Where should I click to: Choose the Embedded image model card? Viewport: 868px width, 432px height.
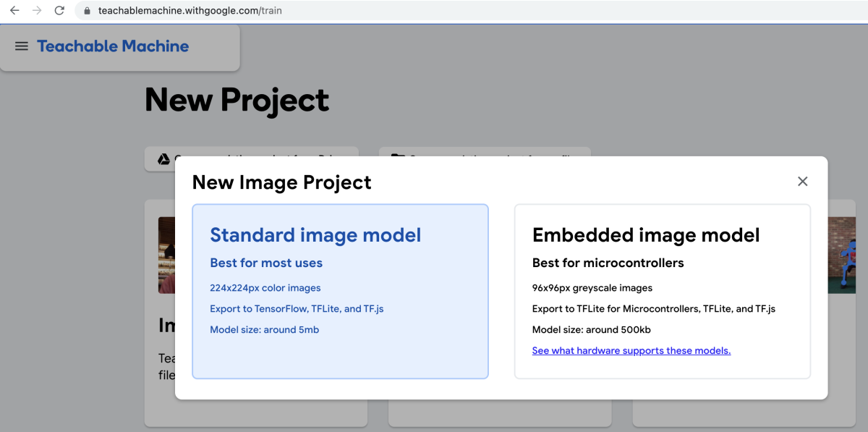(662, 291)
